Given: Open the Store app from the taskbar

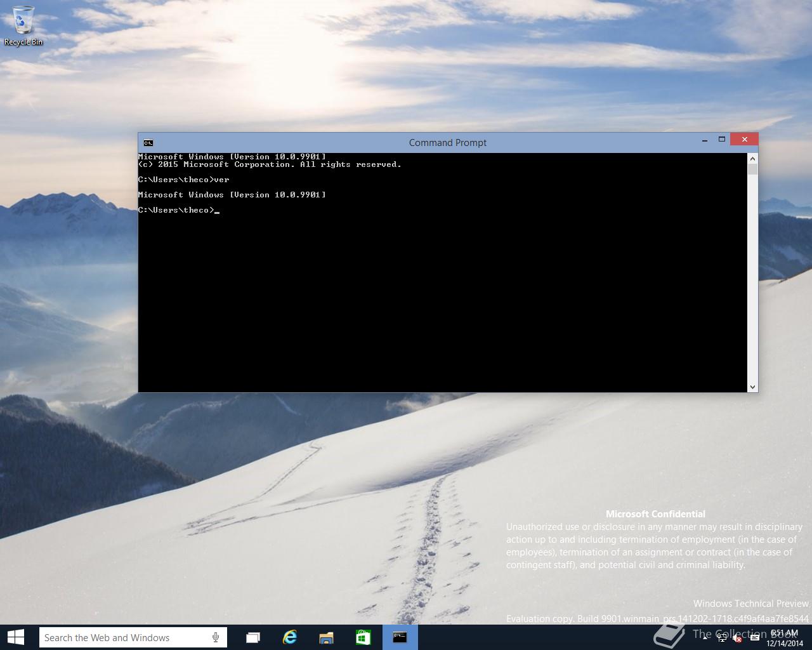Looking at the screenshot, I should (363, 637).
